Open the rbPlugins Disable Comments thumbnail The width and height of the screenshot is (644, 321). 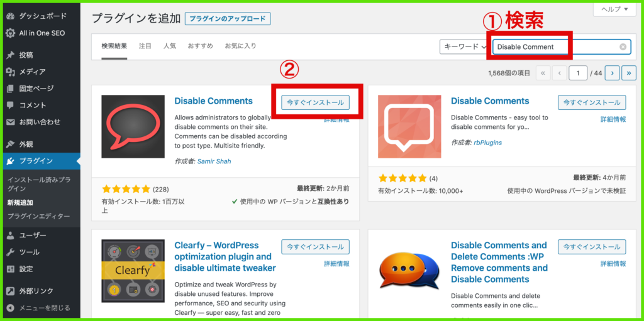tap(409, 126)
